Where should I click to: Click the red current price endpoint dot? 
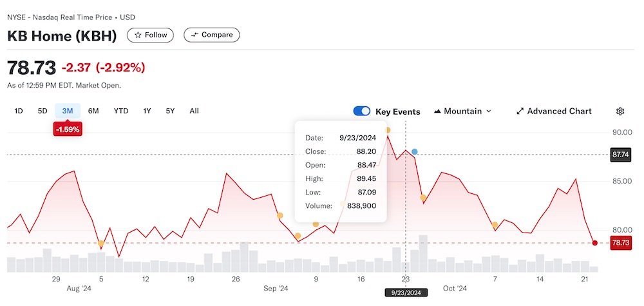(x=594, y=243)
